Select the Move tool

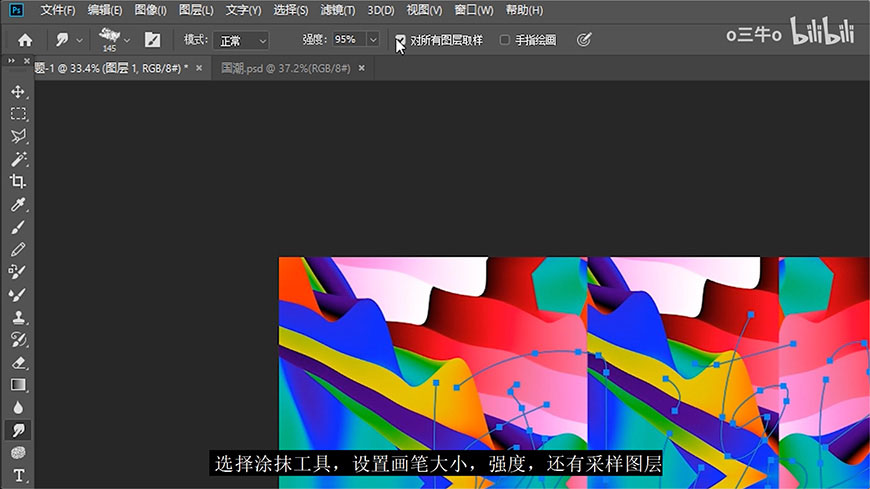(x=18, y=91)
